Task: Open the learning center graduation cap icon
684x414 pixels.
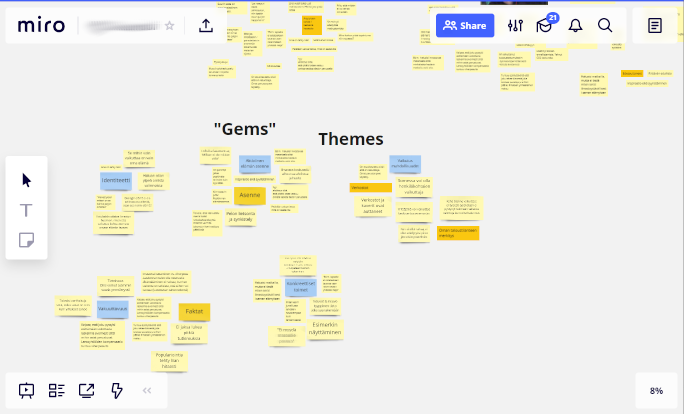Action: tap(545, 26)
